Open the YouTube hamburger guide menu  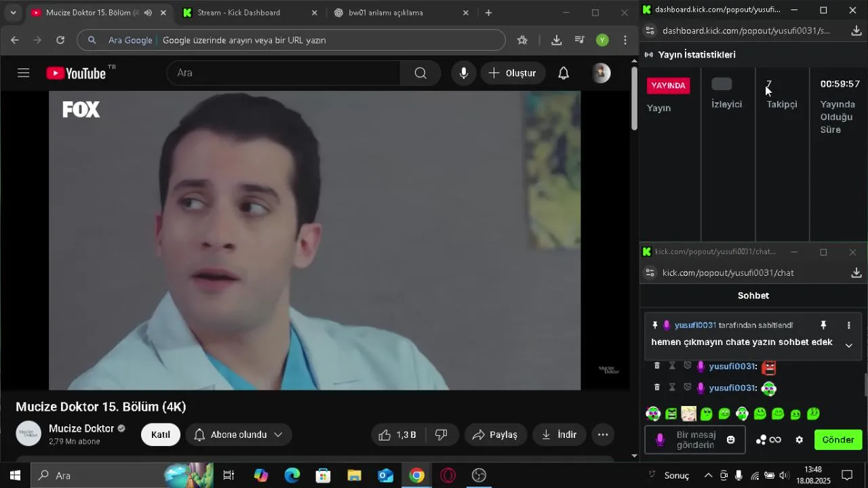(24, 73)
